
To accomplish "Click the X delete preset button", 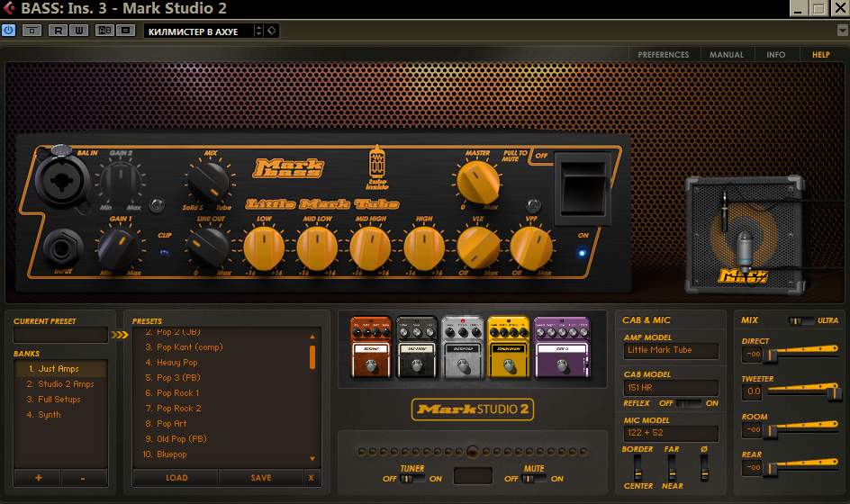I will point(312,477).
